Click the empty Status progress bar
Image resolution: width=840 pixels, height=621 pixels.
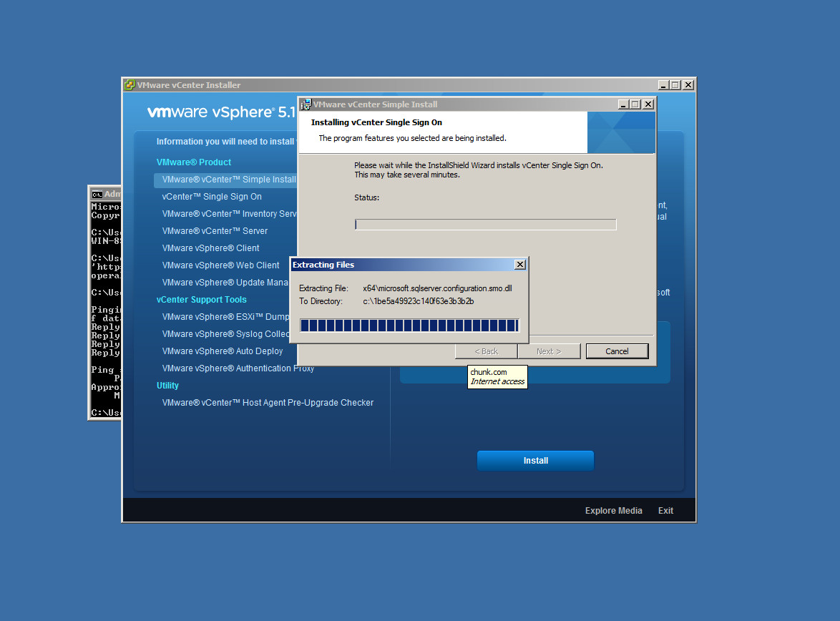(x=485, y=225)
